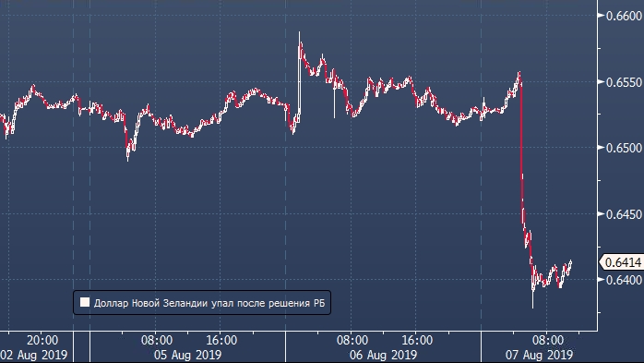
Task: Click the 0.6450 price axis label
Action: pyautogui.click(x=624, y=214)
